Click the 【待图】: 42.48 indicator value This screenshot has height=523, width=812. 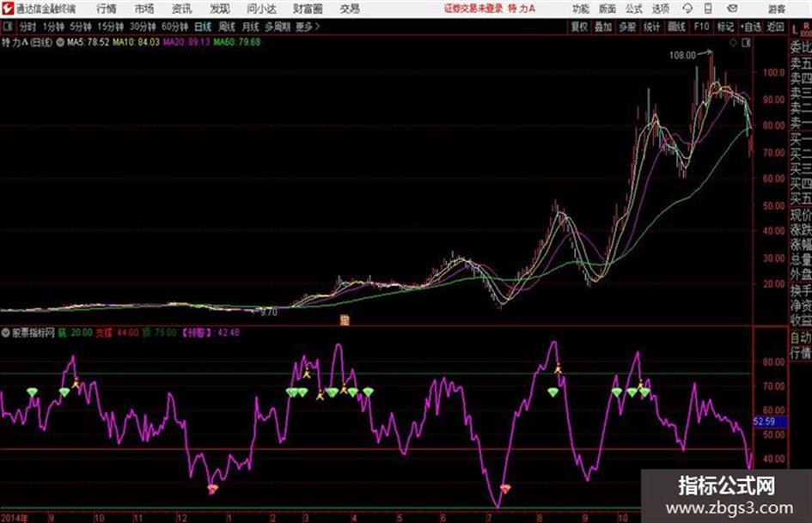click(x=211, y=332)
